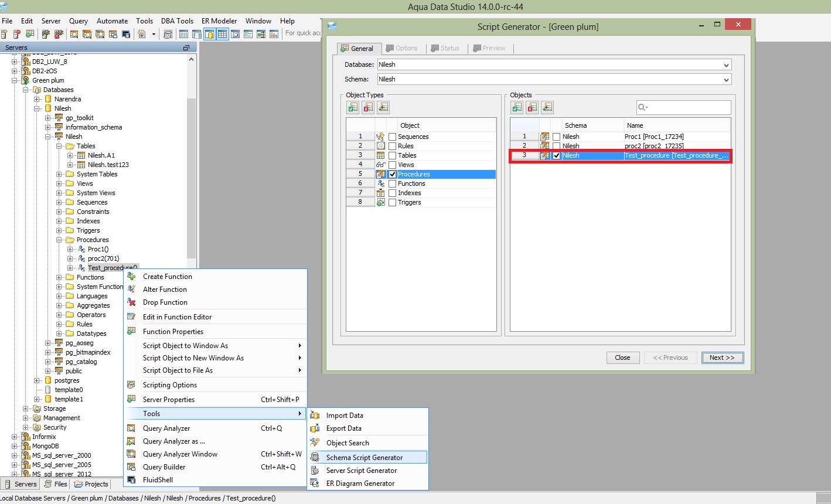Select proc2 [proc2_17235] row name
This screenshot has height=504, width=831.
(x=653, y=146)
